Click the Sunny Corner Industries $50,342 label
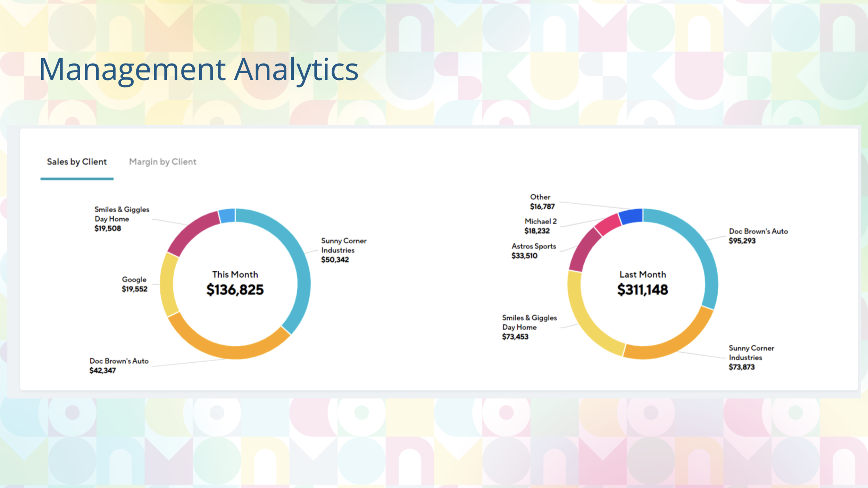 pos(344,250)
